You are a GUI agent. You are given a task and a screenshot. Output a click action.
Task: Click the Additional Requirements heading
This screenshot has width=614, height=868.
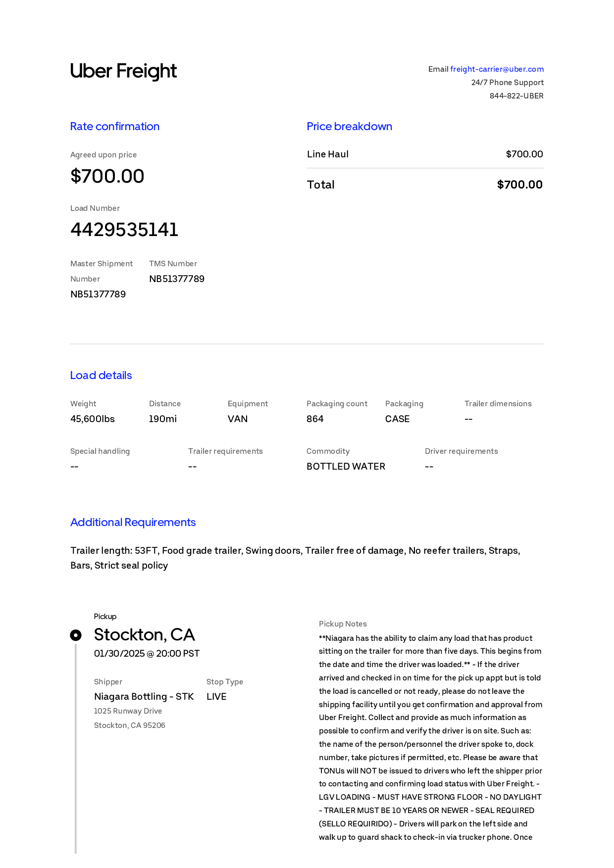coord(133,522)
